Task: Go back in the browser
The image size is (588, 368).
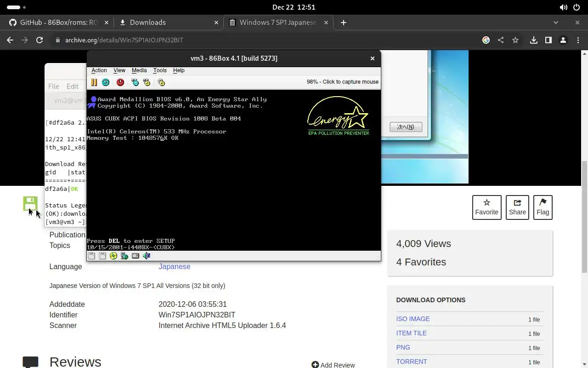Action: [10, 40]
